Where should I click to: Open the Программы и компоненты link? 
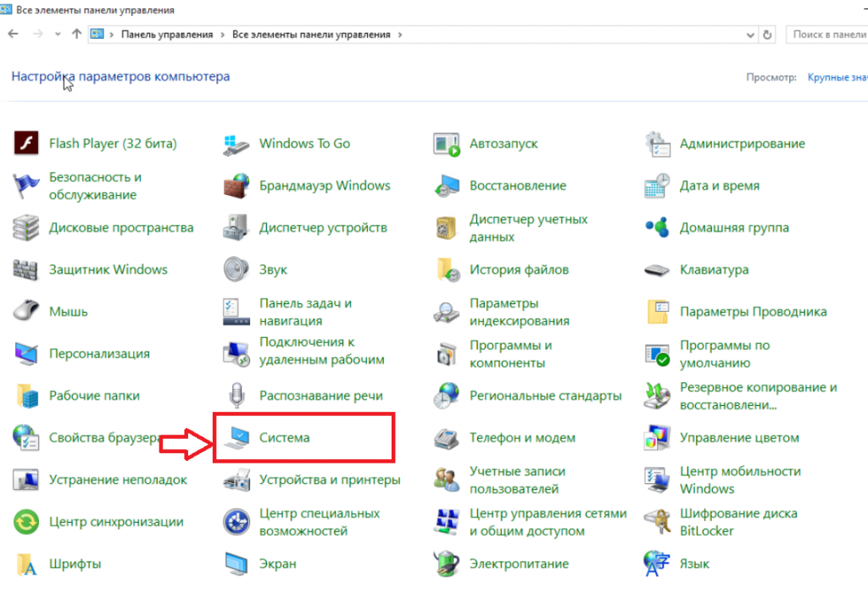[511, 353]
